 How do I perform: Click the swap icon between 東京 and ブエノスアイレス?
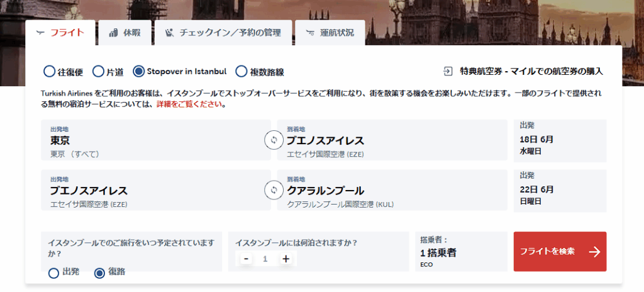click(x=274, y=140)
